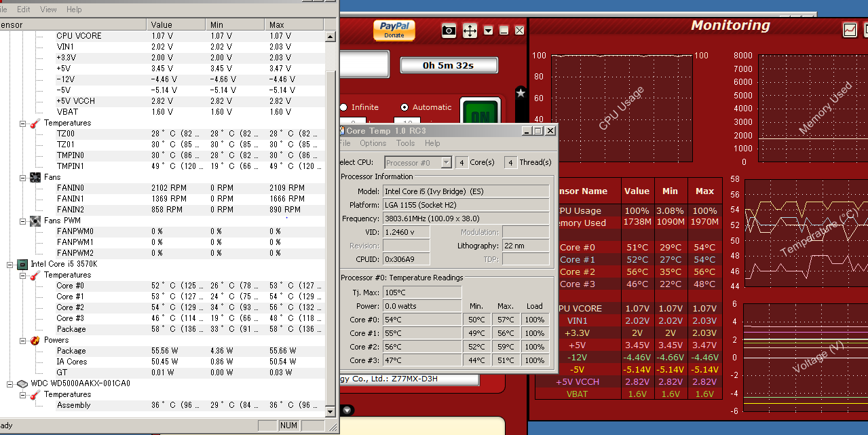Click the Powers lightning icon
Viewport: 868px width, 435px height.
[x=35, y=340]
